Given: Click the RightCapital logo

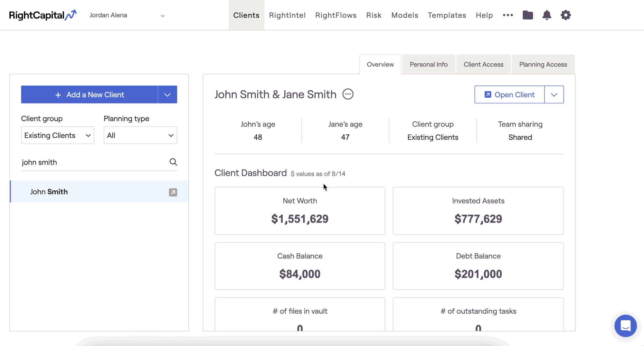Looking at the screenshot, I should [x=43, y=15].
